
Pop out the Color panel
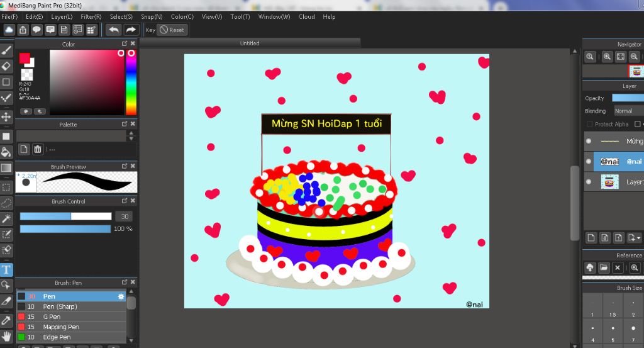[x=124, y=43]
